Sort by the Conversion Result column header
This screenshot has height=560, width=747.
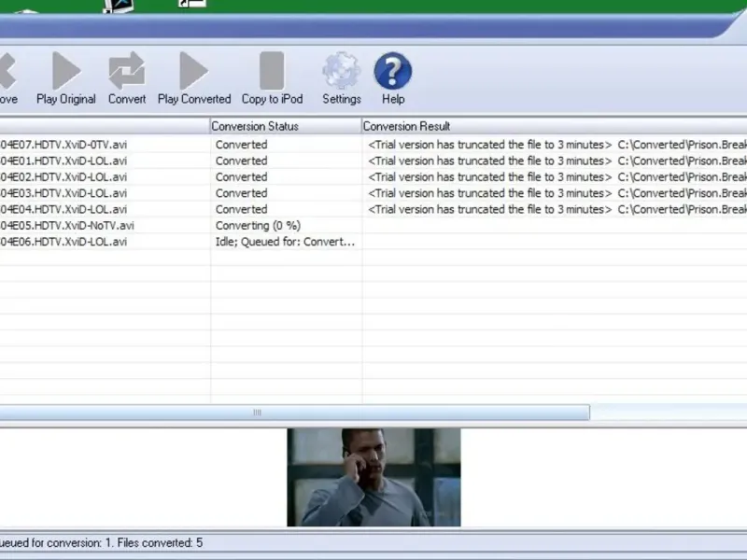point(555,126)
